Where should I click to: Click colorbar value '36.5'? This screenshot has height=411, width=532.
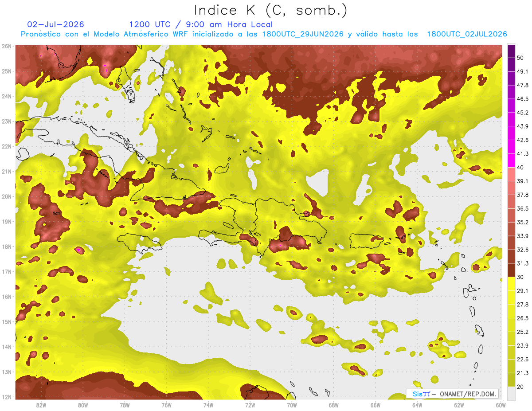(x=522, y=208)
